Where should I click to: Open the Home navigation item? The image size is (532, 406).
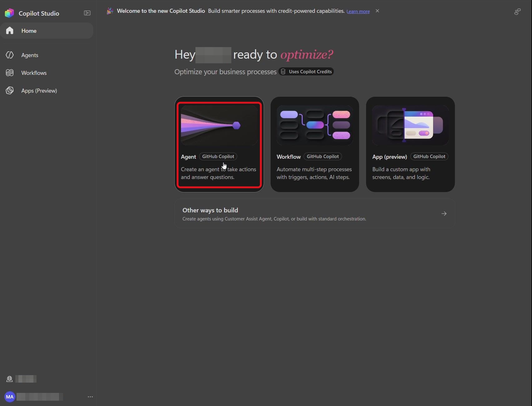point(47,31)
